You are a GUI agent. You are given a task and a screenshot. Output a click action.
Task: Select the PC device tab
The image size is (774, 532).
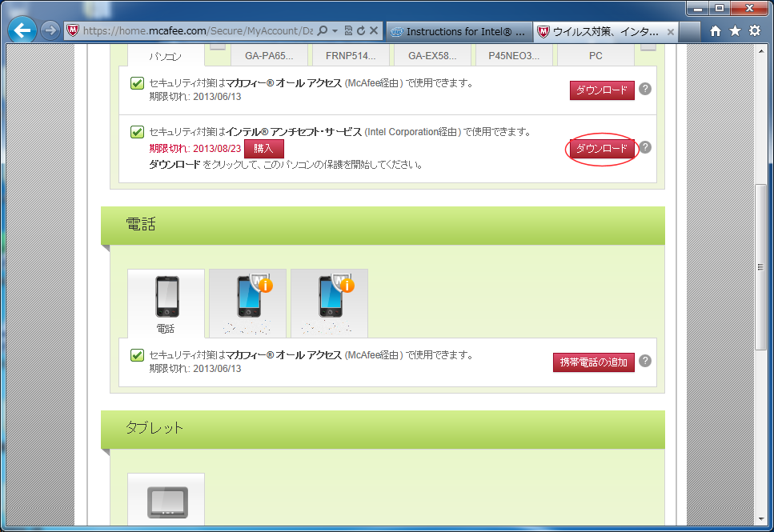click(596, 56)
